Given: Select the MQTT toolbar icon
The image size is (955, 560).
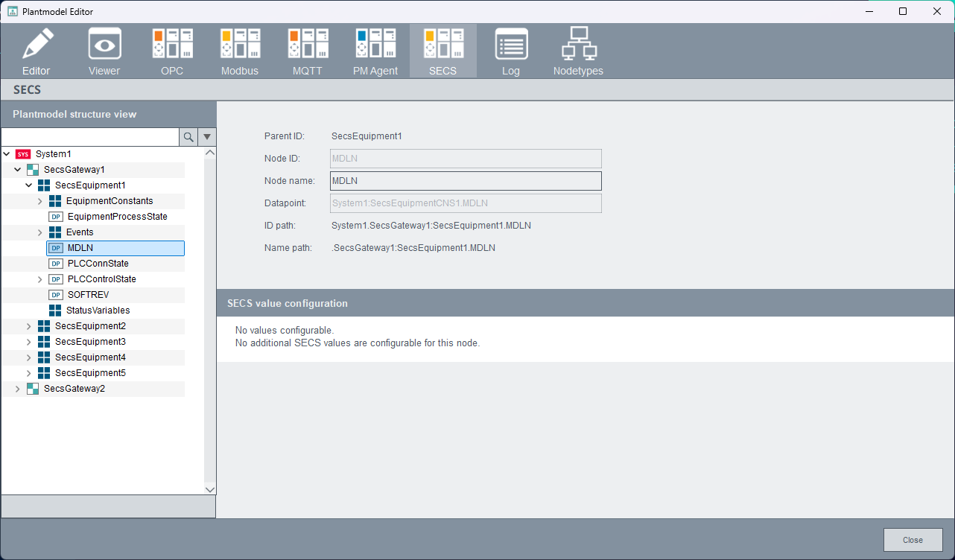Looking at the screenshot, I should [x=308, y=51].
